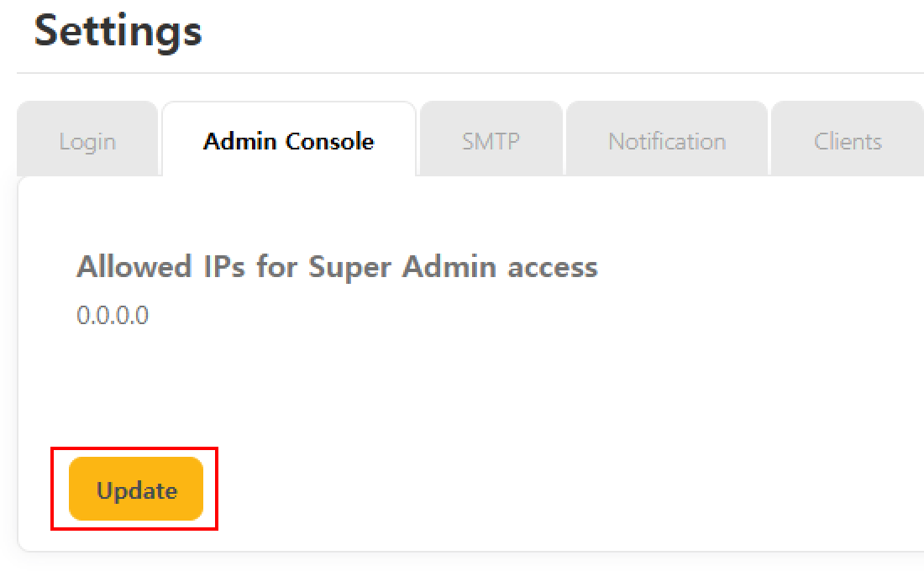
Task: Click the 0.0.0.0 IP address value
Action: (x=113, y=316)
